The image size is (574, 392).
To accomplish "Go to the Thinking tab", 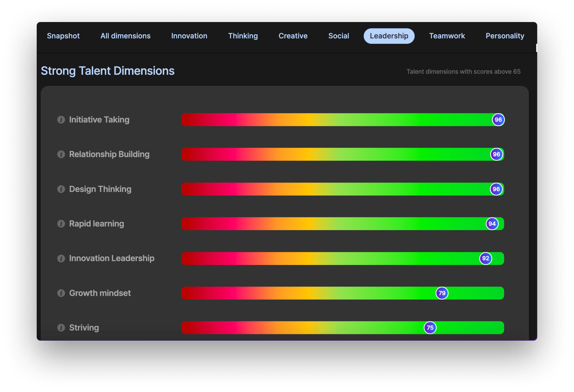I will tap(243, 36).
